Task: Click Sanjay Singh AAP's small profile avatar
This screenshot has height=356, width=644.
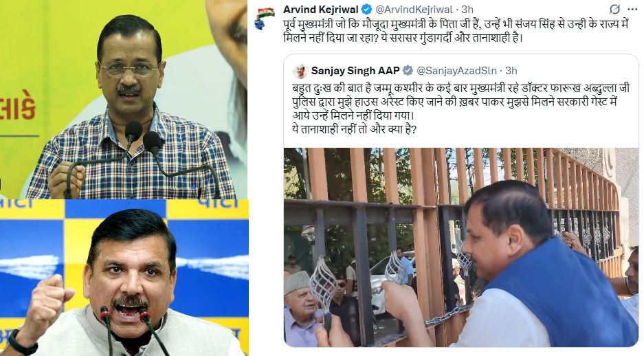Action: pyautogui.click(x=300, y=71)
